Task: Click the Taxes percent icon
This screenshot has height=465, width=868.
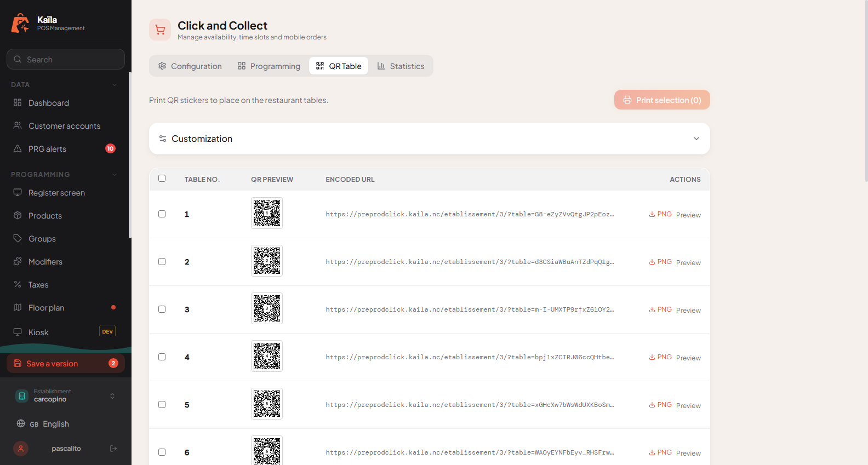Action: (x=18, y=284)
